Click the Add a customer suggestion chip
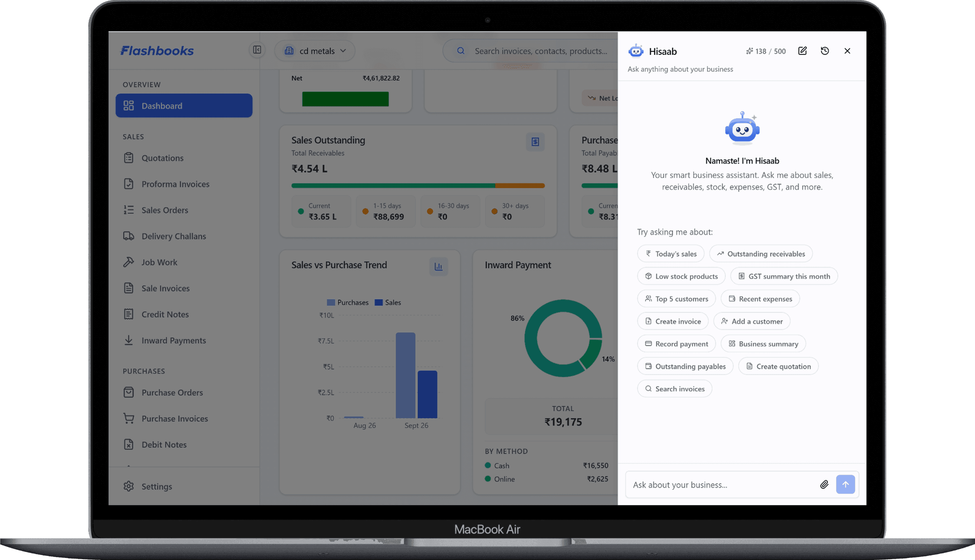The image size is (975, 560). [752, 321]
